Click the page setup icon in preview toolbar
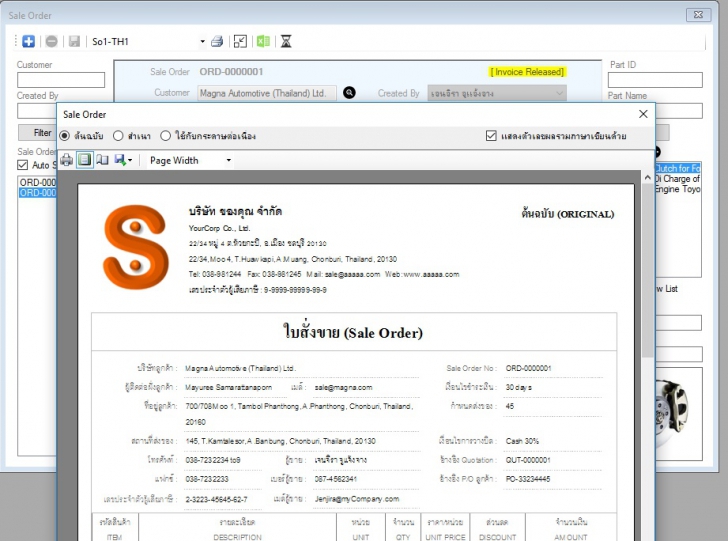728x541 pixels. (102, 160)
